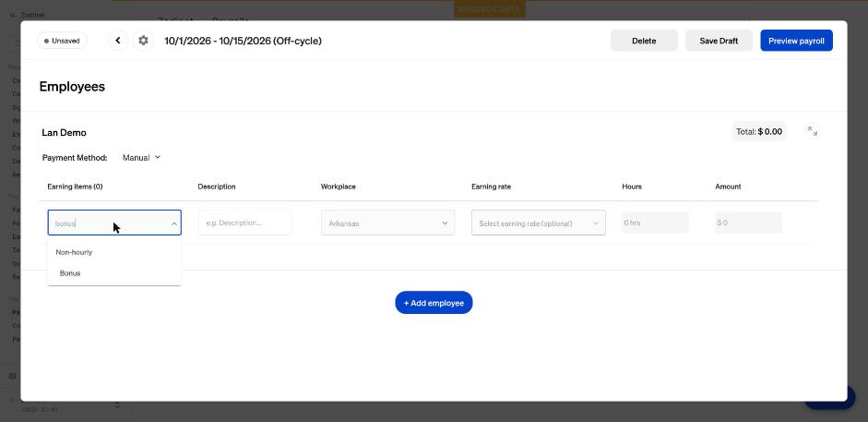Delete this off-cycle payroll

[x=644, y=41]
